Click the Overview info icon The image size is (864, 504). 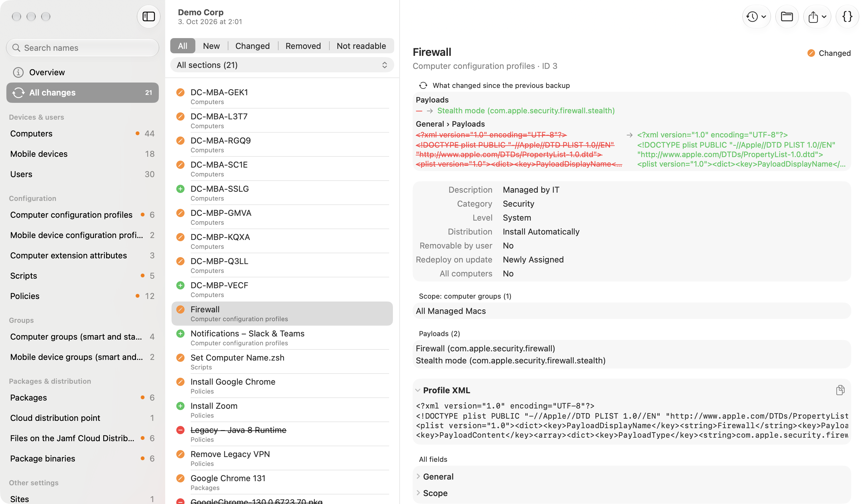tap(18, 72)
